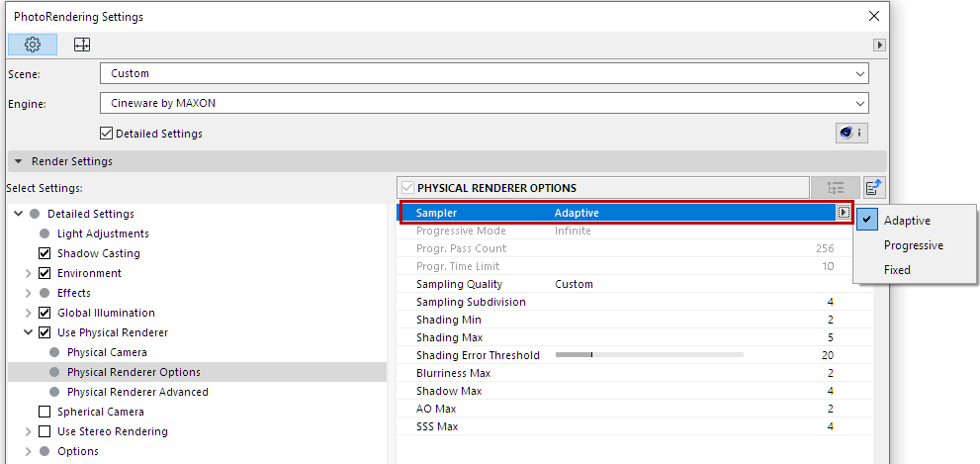Toggle the Physical Renderer Options header checkbox
The width and height of the screenshot is (980, 464).
[408, 188]
